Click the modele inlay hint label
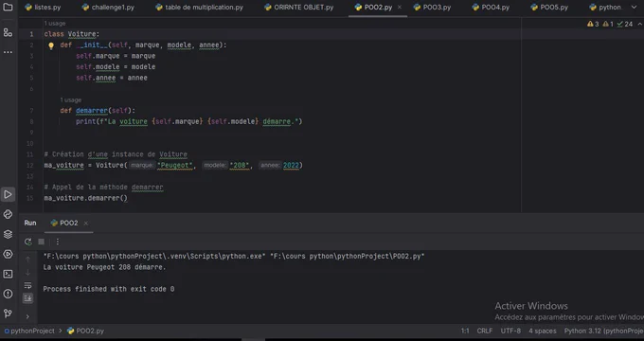Viewport: 644px width, 341px height. 215,165
